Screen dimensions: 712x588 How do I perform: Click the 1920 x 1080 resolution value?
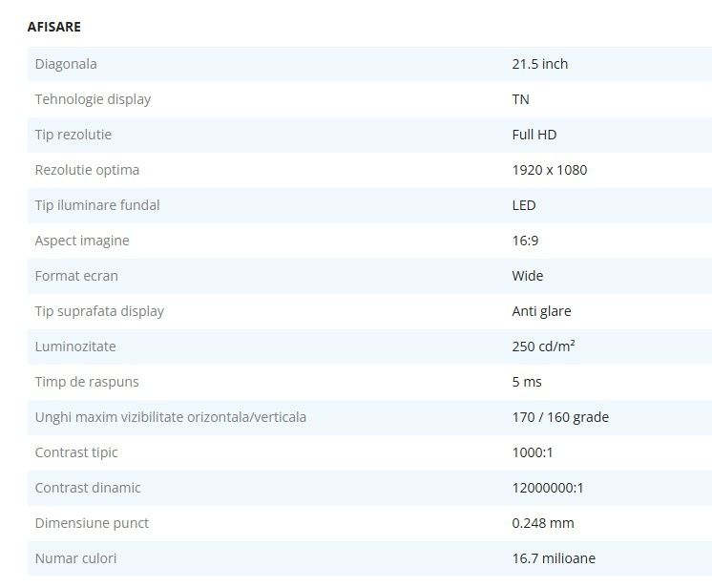(x=549, y=170)
